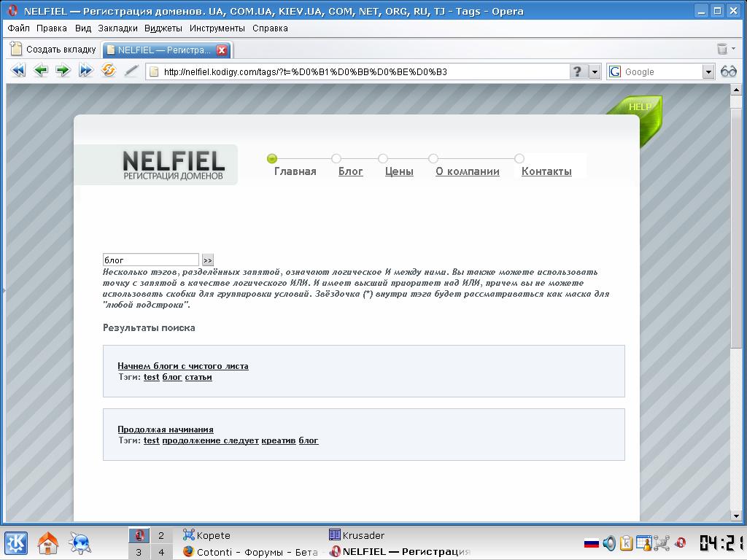Image resolution: width=747 pixels, height=560 pixels.
Task: Click test tag in the second result
Action: (151, 440)
